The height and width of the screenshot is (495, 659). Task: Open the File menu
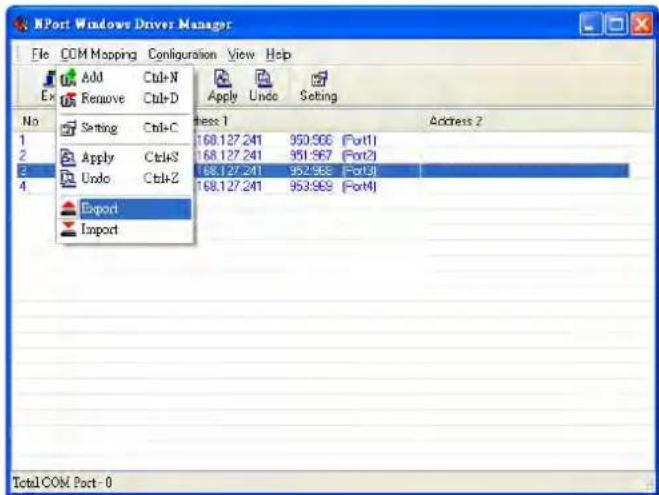point(40,55)
